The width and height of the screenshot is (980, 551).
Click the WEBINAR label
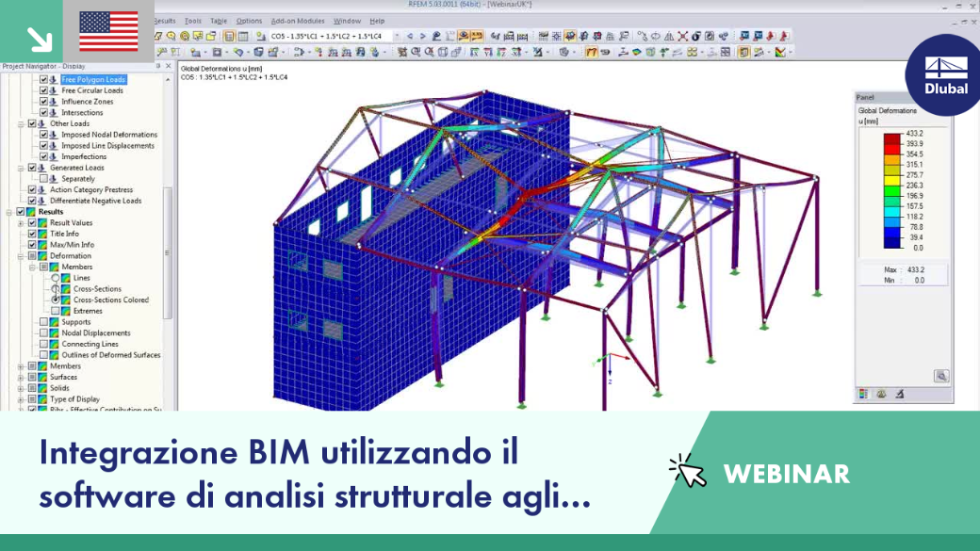[787, 474]
